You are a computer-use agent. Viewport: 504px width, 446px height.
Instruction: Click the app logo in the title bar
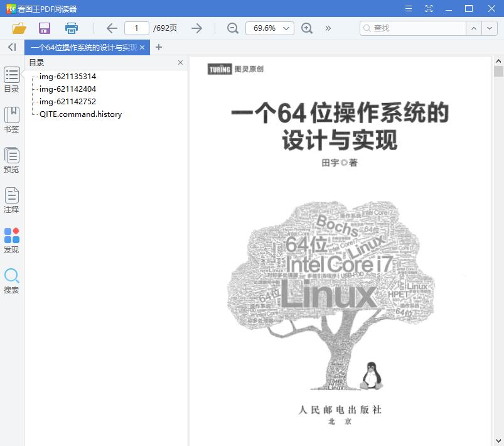coord(11,9)
